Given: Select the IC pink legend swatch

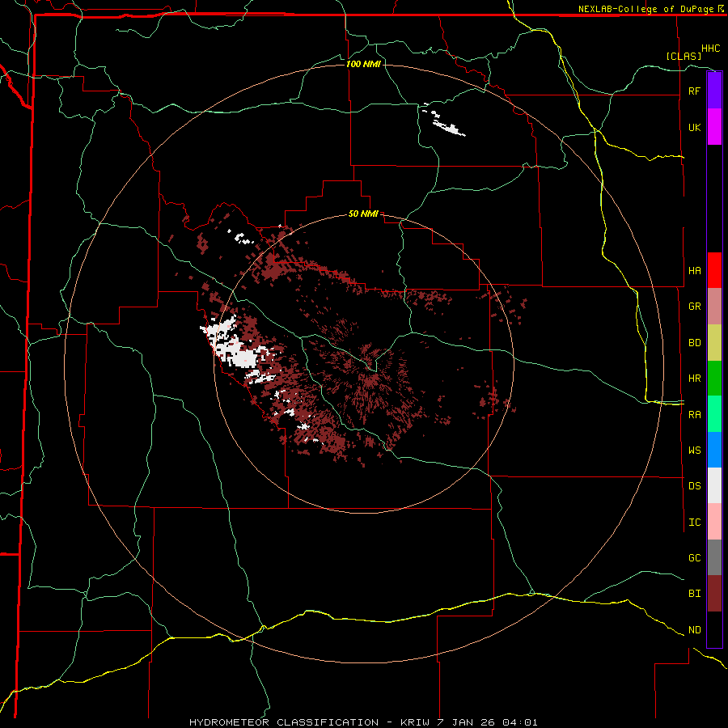Looking at the screenshot, I should [714, 522].
